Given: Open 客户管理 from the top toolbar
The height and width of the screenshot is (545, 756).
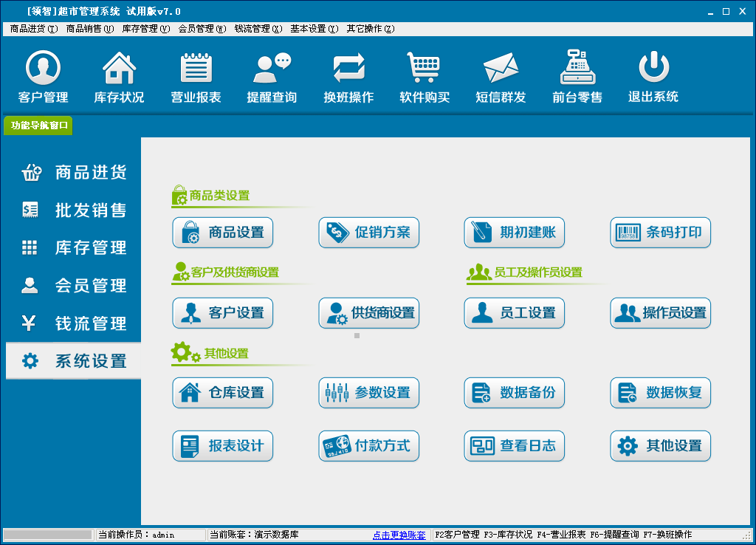Looking at the screenshot, I should (42, 74).
